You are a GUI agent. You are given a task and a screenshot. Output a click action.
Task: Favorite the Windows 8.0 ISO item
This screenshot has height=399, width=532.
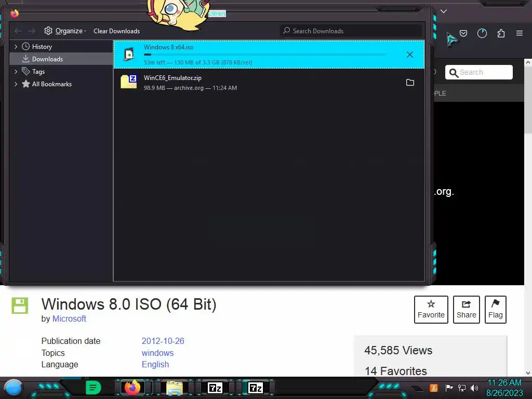(431, 310)
